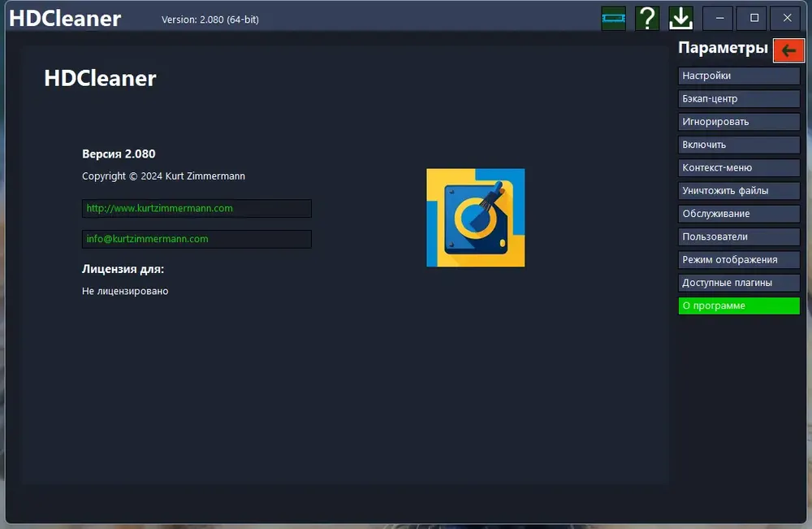Click info@kurtzimmermann.com email link
812x529 pixels.
click(197, 239)
